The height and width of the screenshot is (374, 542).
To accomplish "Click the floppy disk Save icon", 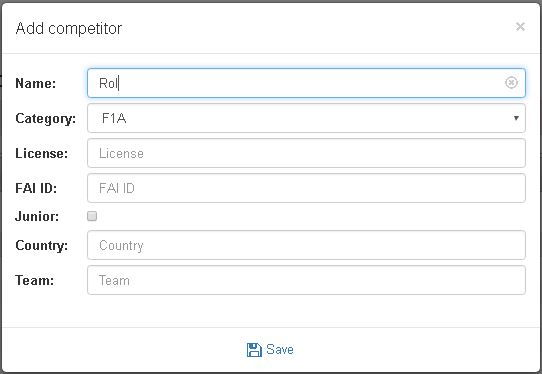I will pos(254,350).
